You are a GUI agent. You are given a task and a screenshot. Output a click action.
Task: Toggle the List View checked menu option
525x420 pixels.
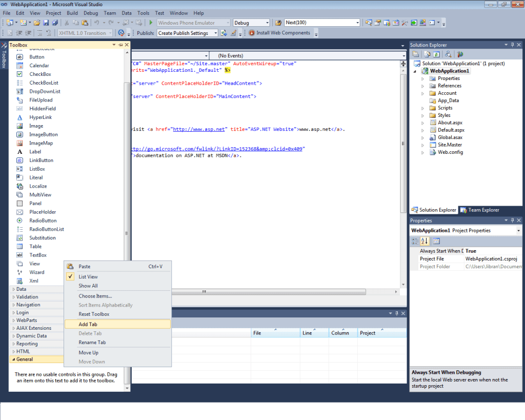[88, 277]
